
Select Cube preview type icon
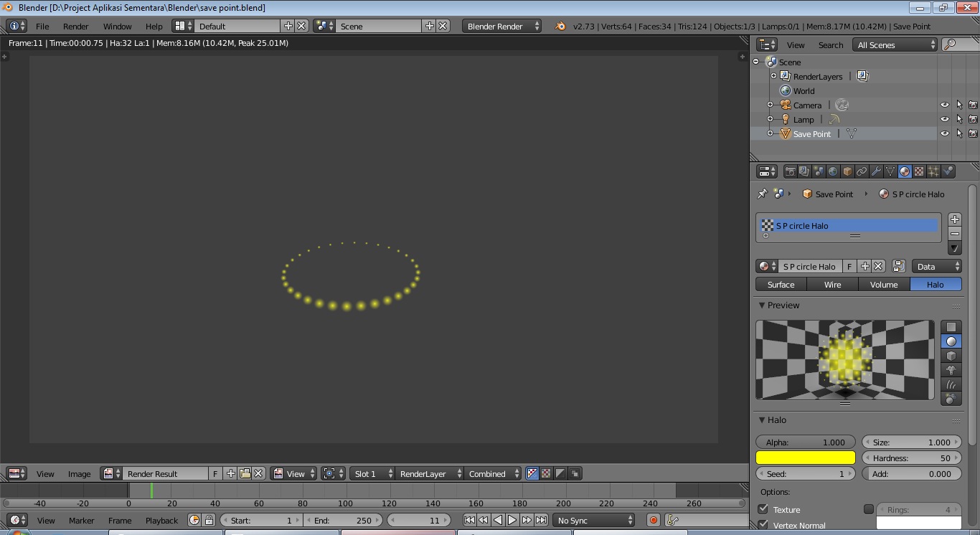tap(951, 356)
